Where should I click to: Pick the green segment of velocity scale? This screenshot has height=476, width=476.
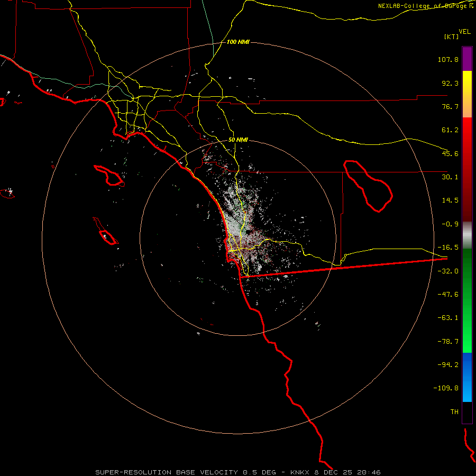click(x=467, y=300)
